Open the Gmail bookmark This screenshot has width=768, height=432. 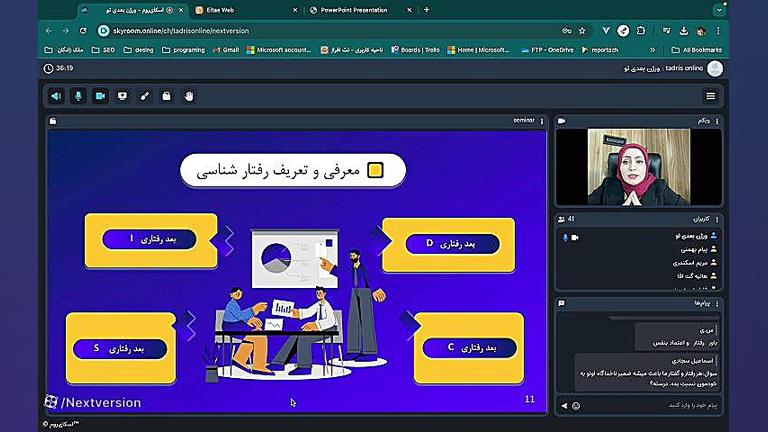pyautogui.click(x=226, y=50)
